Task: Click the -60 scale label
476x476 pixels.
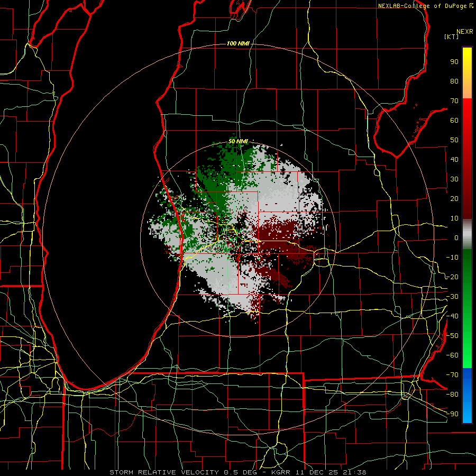Action: click(452, 355)
